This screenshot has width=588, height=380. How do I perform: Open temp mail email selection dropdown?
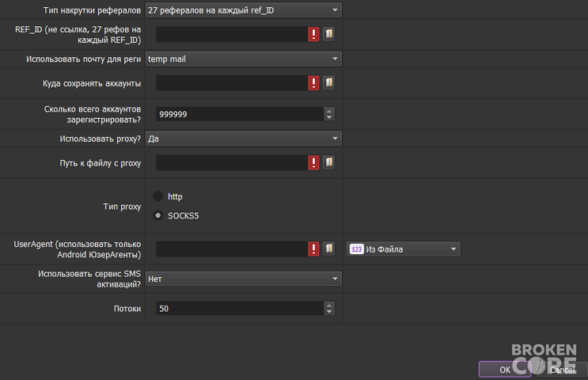244,59
